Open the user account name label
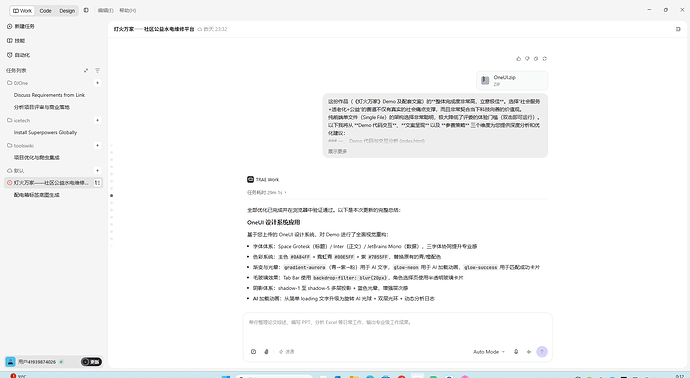Image resolution: width=690 pixels, height=378 pixels. point(37,362)
